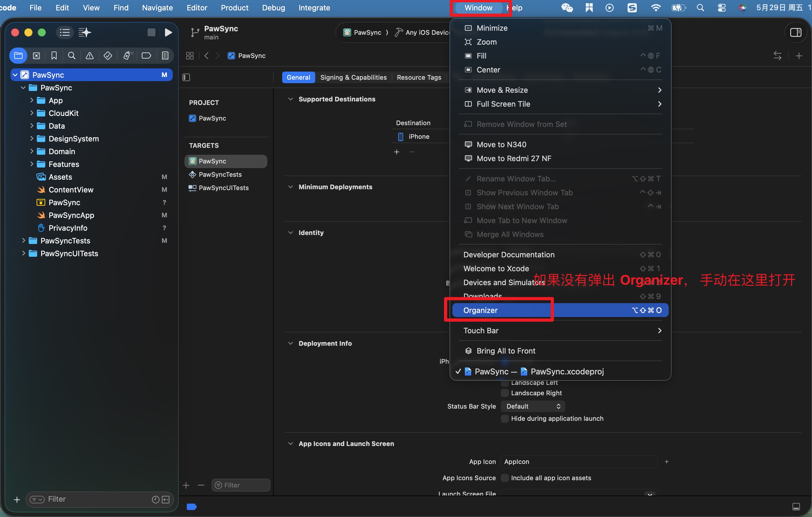
Task: Toggle the debug area icon at bottom right
Action: (796, 507)
